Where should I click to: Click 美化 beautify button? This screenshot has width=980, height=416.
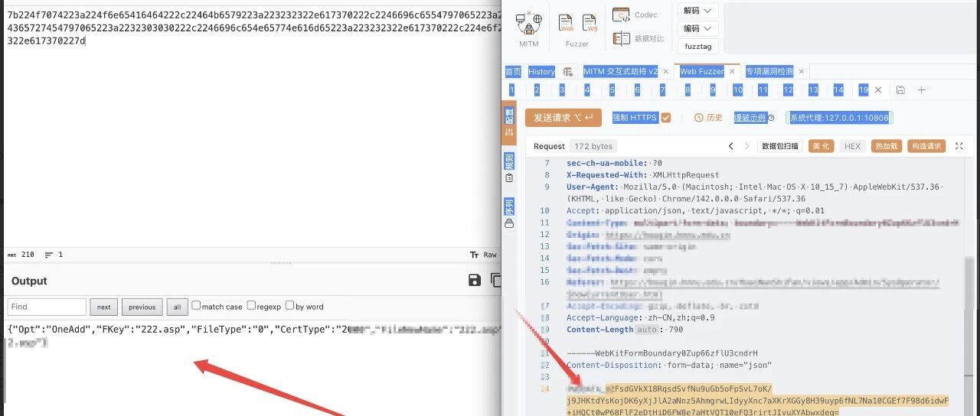[x=821, y=146]
